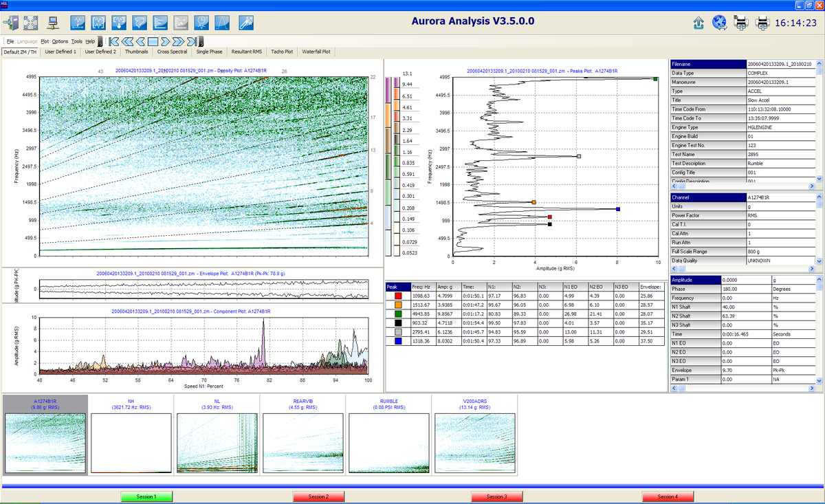
Task: Switch to the Session 3 button
Action: pyautogui.click(x=496, y=496)
